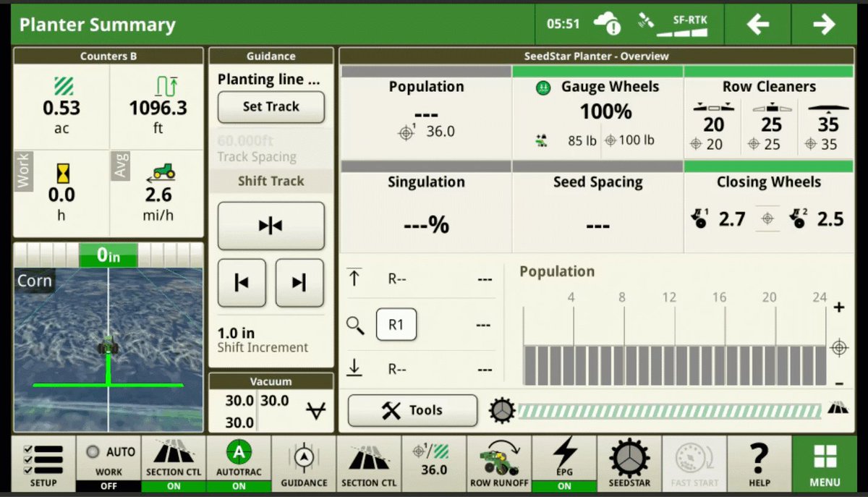Tap the distance counter 1096.3 ft
868x497 pixels.
(158, 106)
